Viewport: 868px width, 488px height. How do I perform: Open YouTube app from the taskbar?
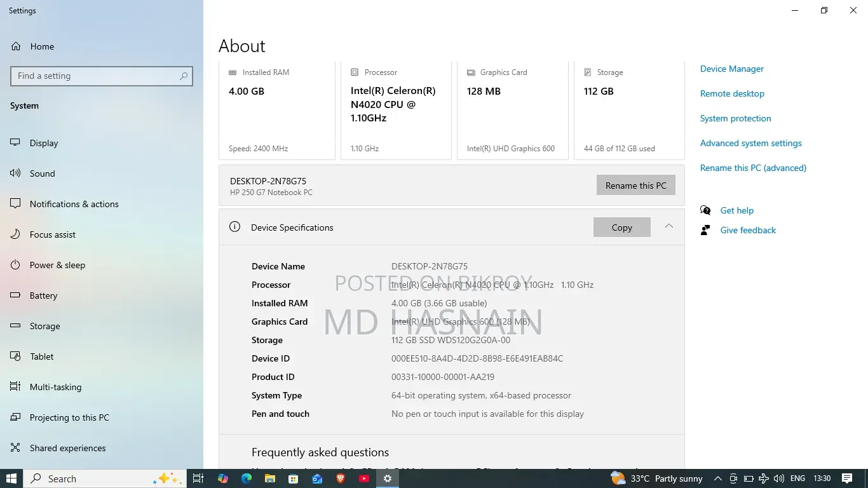(364, 478)
